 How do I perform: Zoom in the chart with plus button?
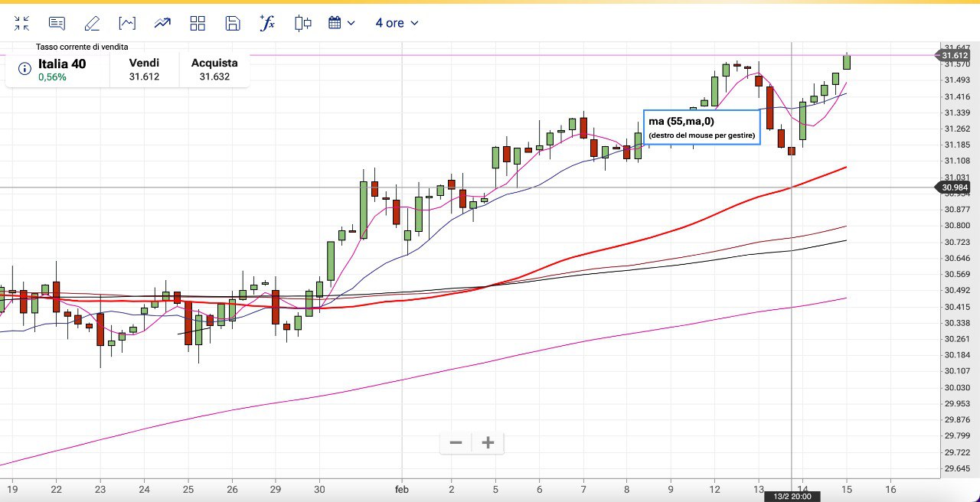point(488,442)
